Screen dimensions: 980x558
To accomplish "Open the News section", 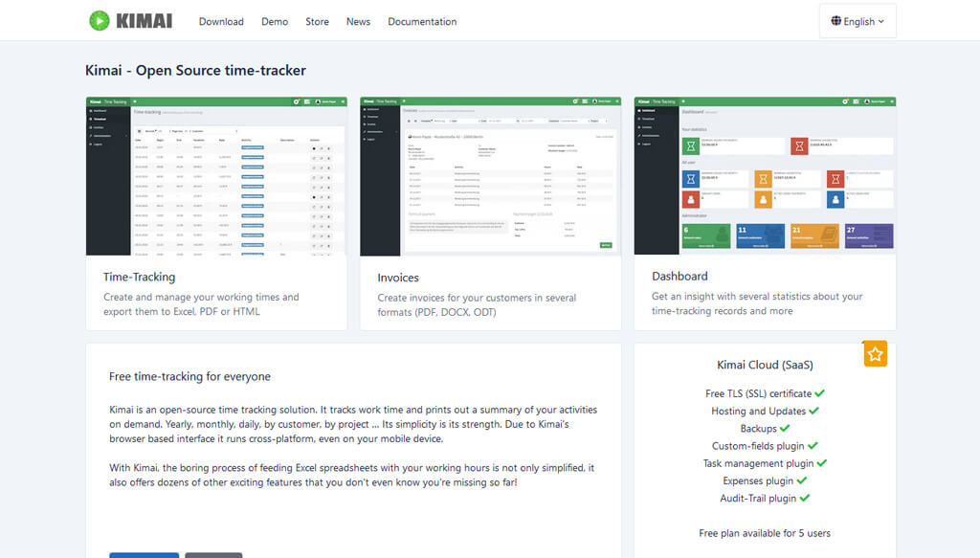I will pos(358,21).
